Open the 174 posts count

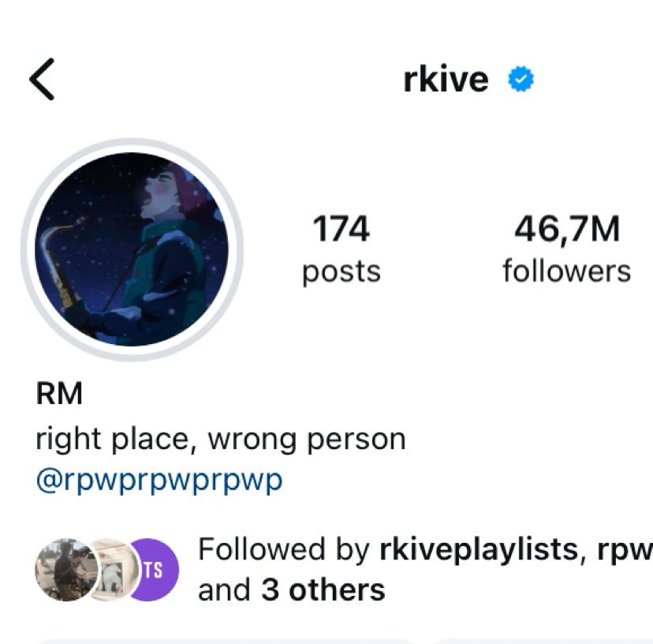pos(341,228)
